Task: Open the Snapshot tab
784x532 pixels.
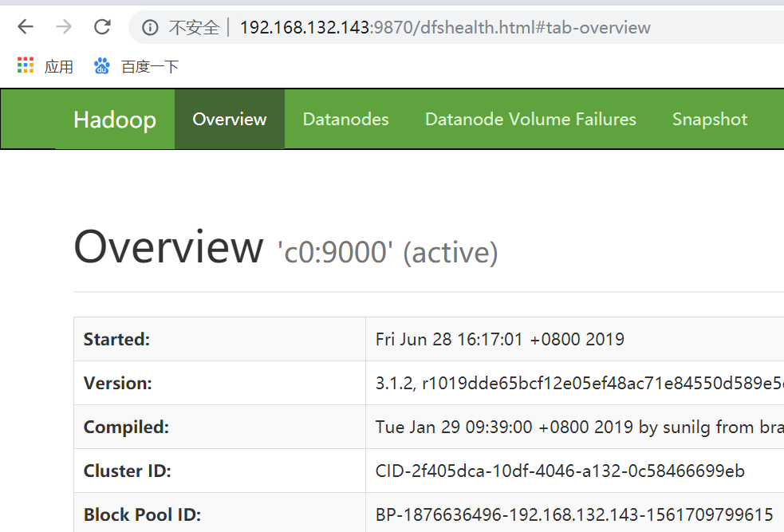Action: click(x=710, y=119)
